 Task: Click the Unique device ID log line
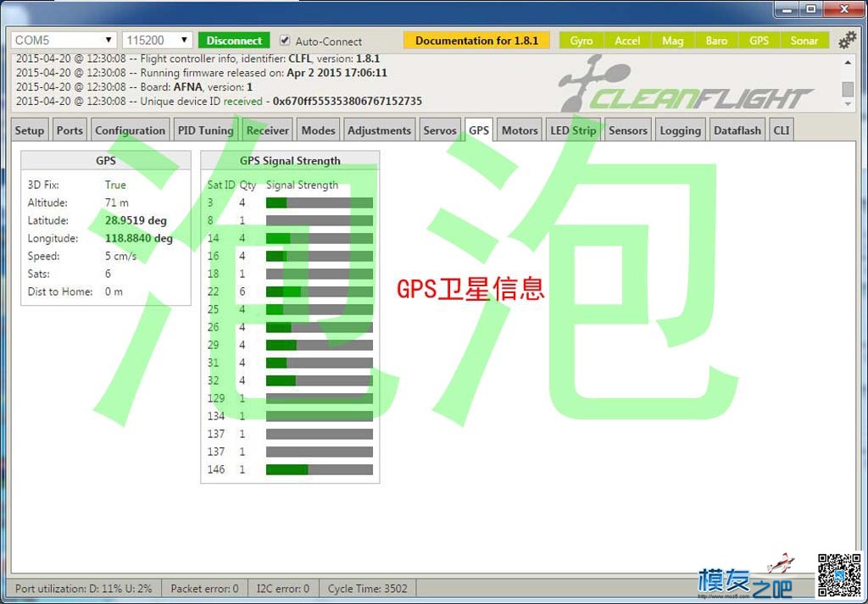(x=219, y=101)
